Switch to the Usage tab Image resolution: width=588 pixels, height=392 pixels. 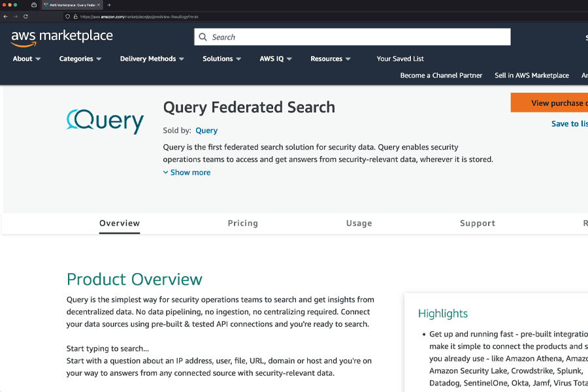(359, 223)
